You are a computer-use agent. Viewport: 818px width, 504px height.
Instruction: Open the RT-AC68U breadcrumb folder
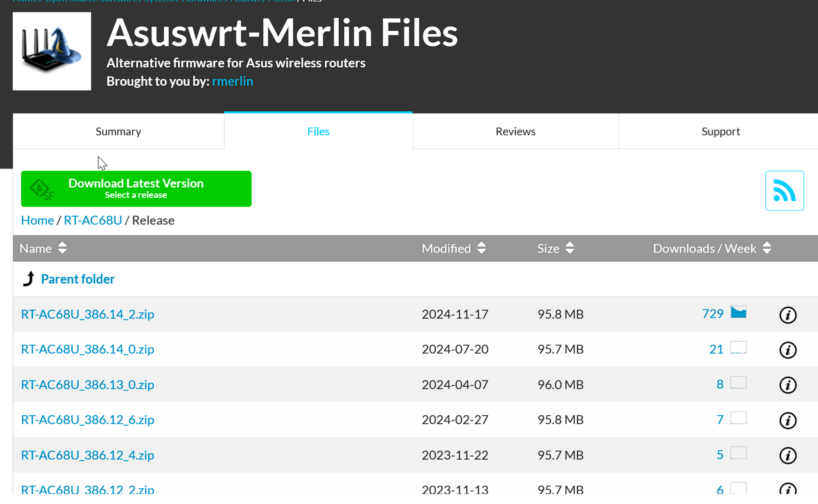tap(93, 220)
